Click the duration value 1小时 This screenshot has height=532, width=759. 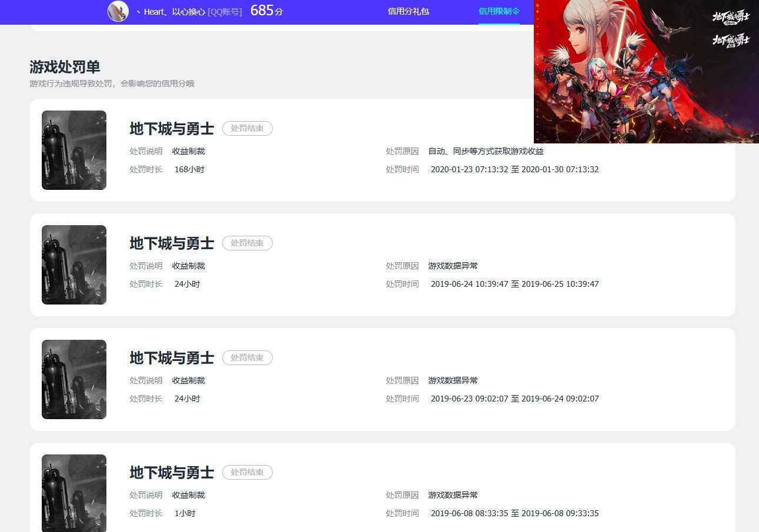[x=185, y=513]
